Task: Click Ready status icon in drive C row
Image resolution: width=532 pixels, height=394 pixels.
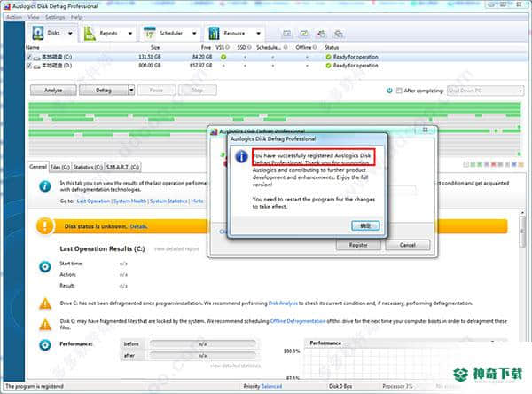Action: pyautogui.click(x=328, y=57)
